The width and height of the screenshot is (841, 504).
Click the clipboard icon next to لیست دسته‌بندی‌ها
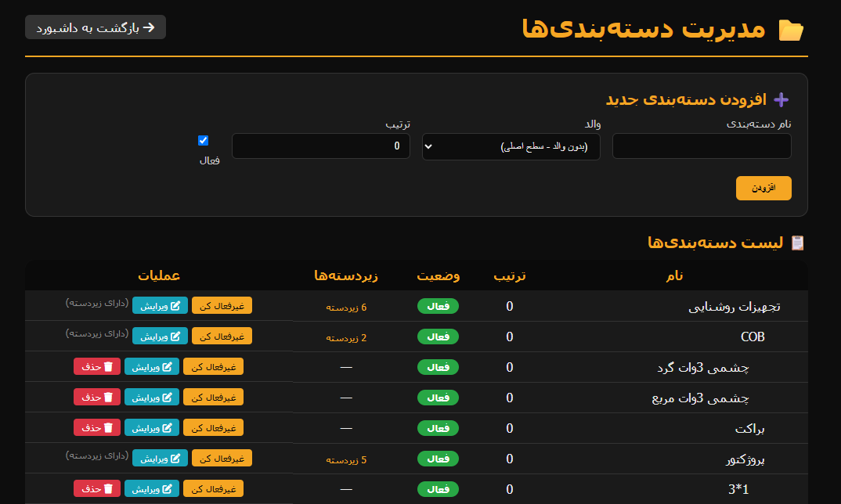[x=798, y=243]
